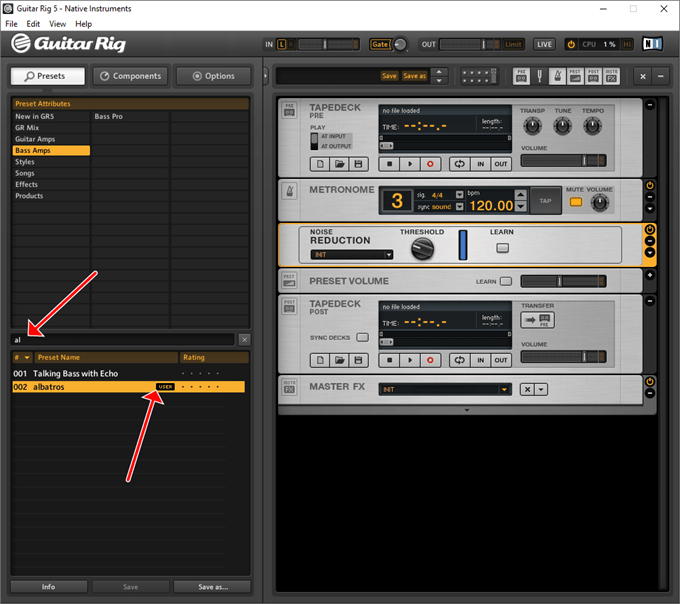Expand the Master FX INIT dropdown
This screenshot has width=680, height=604.
click(445, 389)
